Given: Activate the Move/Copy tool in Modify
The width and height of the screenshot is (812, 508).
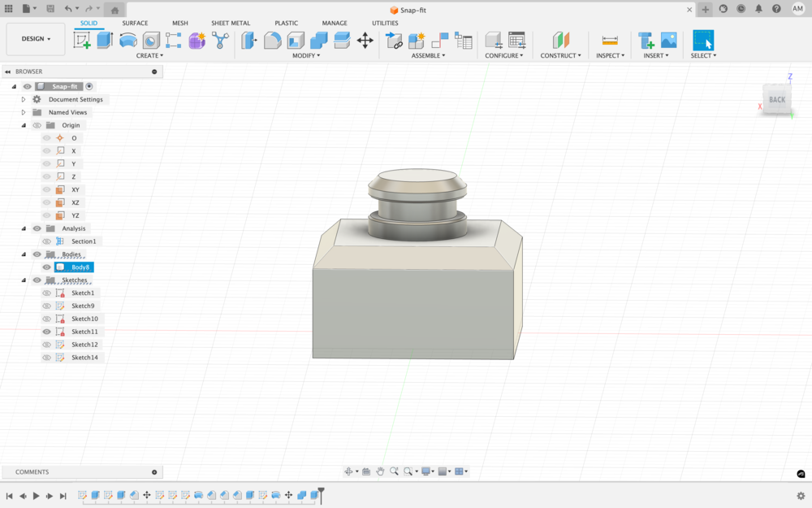Looking at the screenshot, I should (365, 41).
